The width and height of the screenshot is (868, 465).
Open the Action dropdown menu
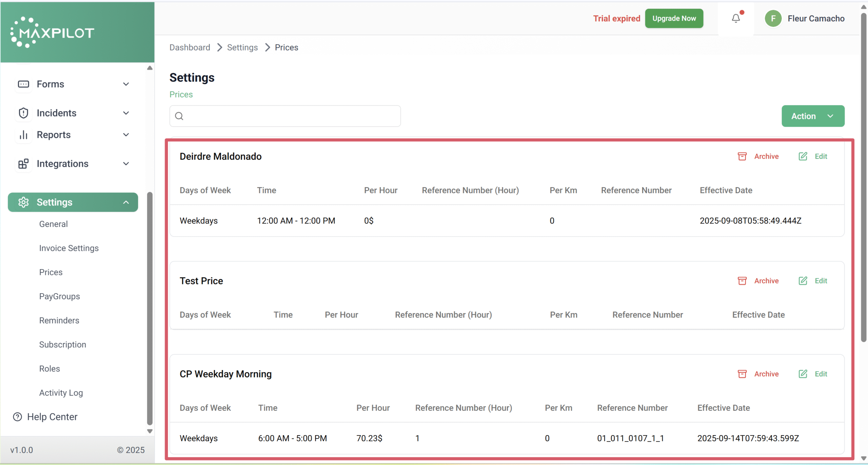click(813, 116)
